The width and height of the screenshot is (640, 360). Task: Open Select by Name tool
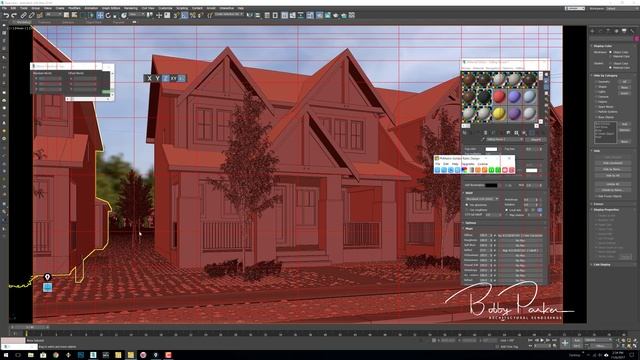[x=74, y=16]
